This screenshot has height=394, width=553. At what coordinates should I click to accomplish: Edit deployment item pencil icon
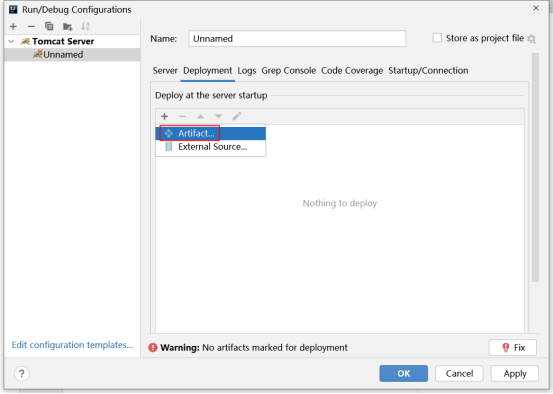[x=237, y=116]
